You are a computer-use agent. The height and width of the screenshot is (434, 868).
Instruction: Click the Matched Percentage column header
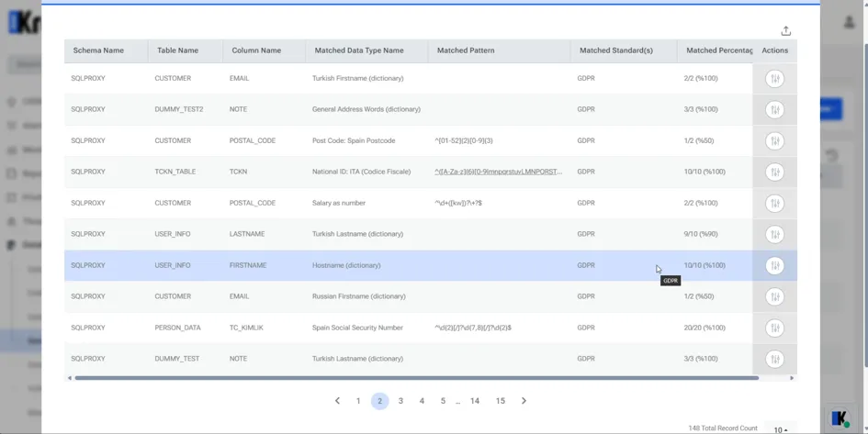click(x=719, y=50)
